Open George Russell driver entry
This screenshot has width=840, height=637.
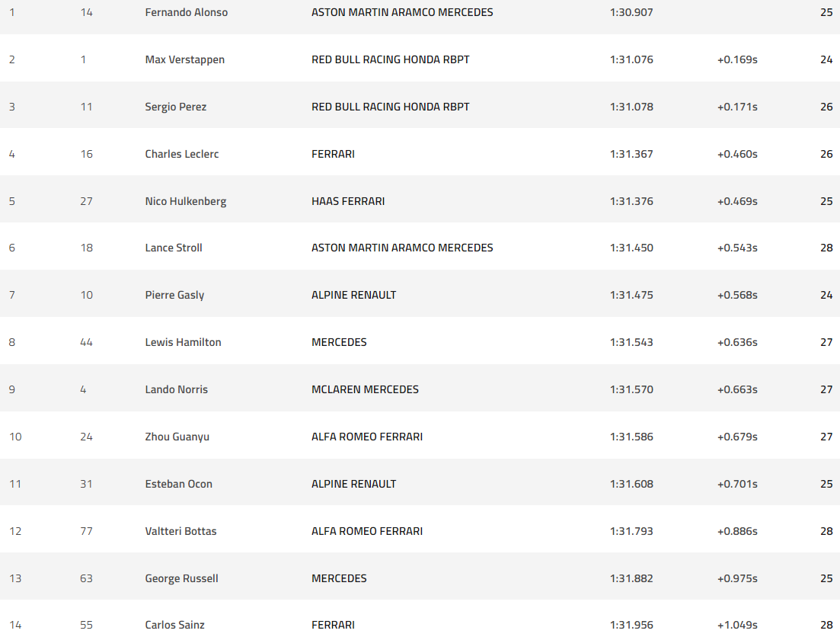[x=181, y=578]
